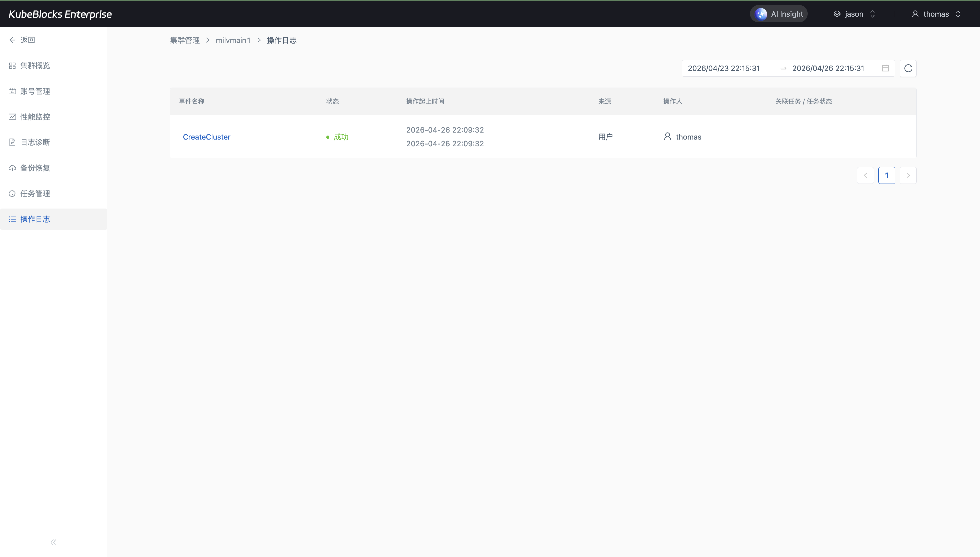Click the 集群概览 grid icon in sidebar
Screen dimensions: 980x557
pyautogui.click(x=12, y=66)
